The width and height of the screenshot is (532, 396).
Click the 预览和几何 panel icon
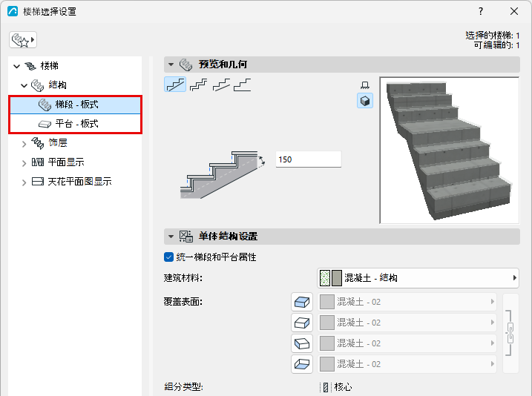186,65
